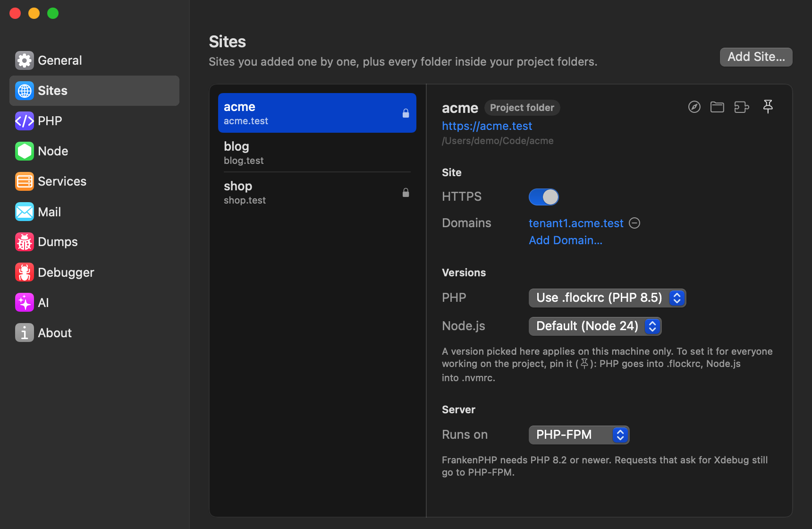This screenshot has height=529, width=812.
Task: Click the icon left of the pin
Action: [742, 107]
